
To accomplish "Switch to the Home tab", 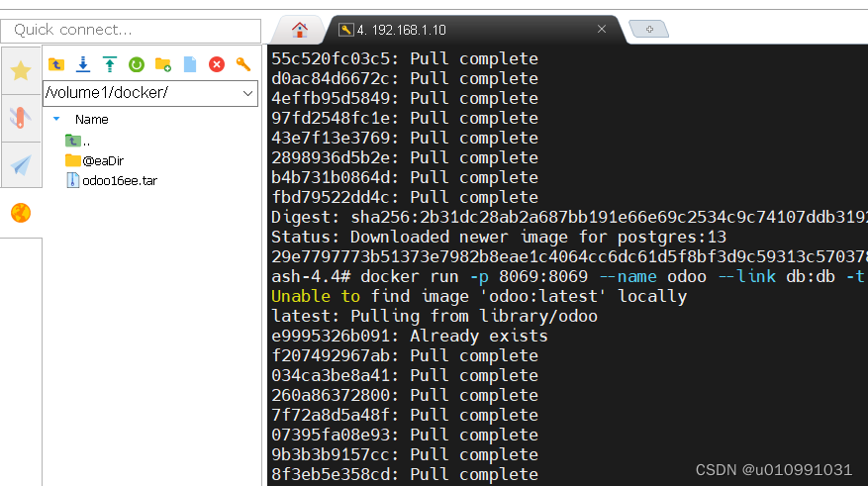I will 299,30.
